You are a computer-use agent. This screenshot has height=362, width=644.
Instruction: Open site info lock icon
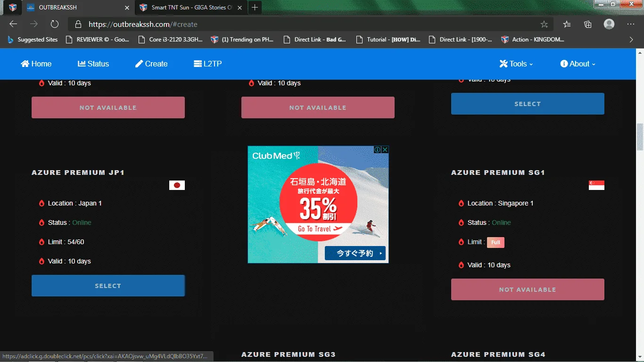coord(78,24)
